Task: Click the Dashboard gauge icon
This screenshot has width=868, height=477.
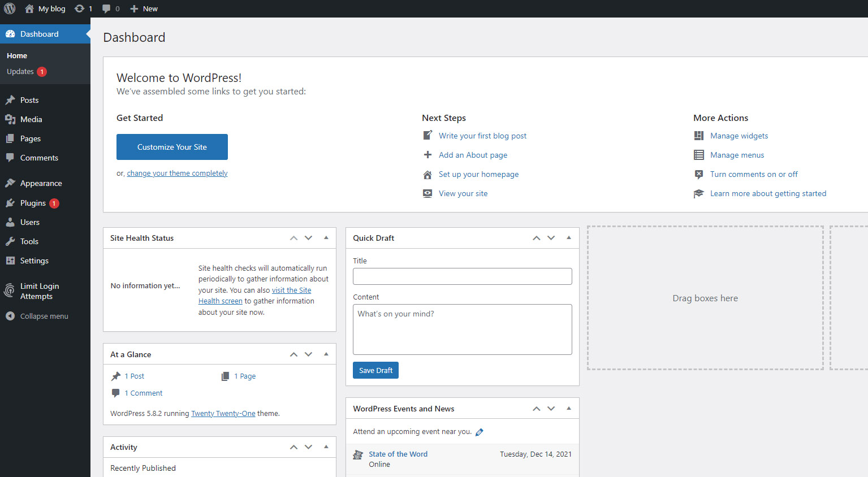Action: tap(10, 34)
